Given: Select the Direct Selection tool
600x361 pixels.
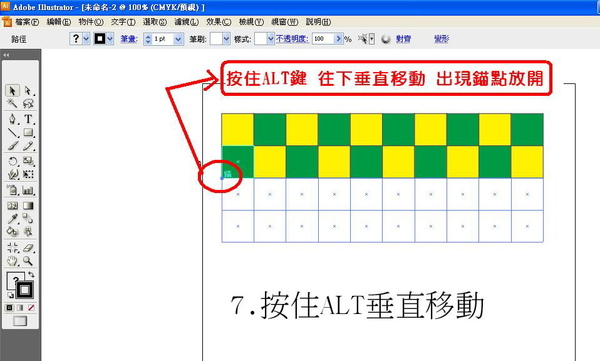Looking at the screenshot, I should coord(28,90).
